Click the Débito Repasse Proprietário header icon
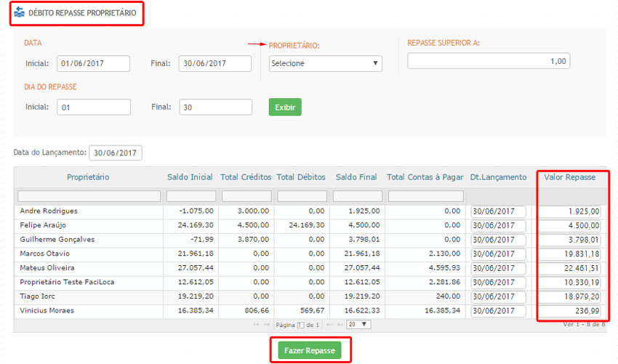 20,12
